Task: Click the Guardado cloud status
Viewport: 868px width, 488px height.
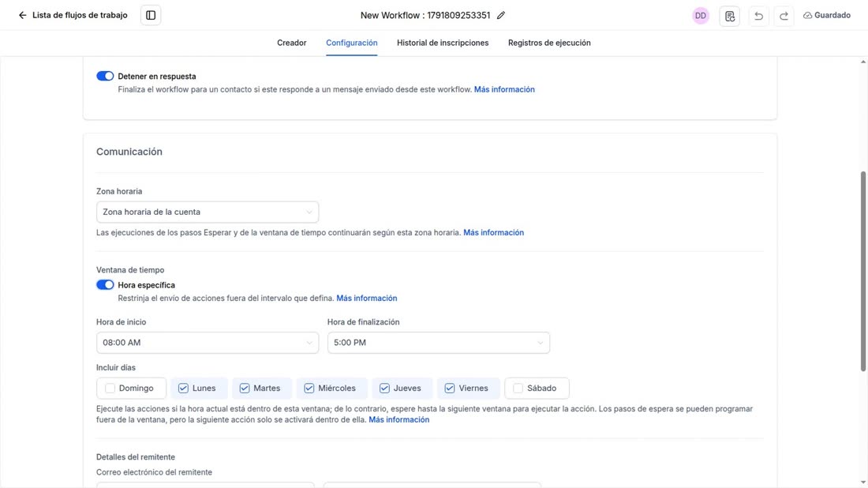Action: [x=827, y=16]
